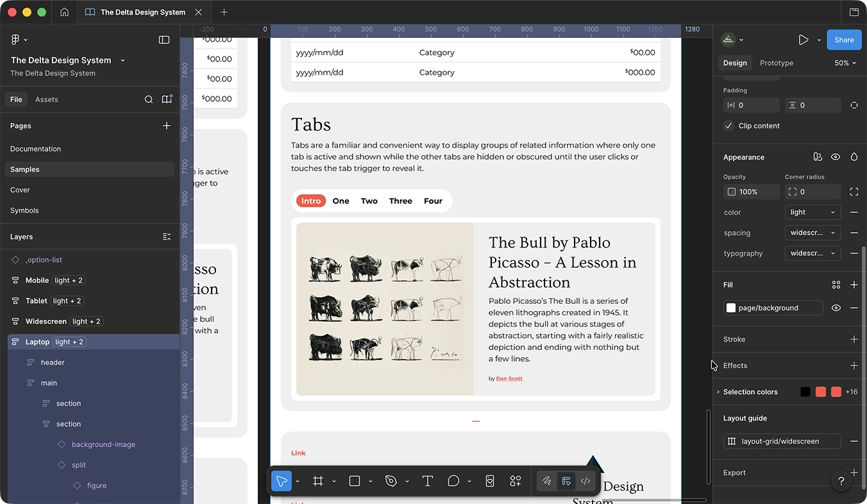
Task: Open the Ellipse shape tool
Action: [453, 481]
